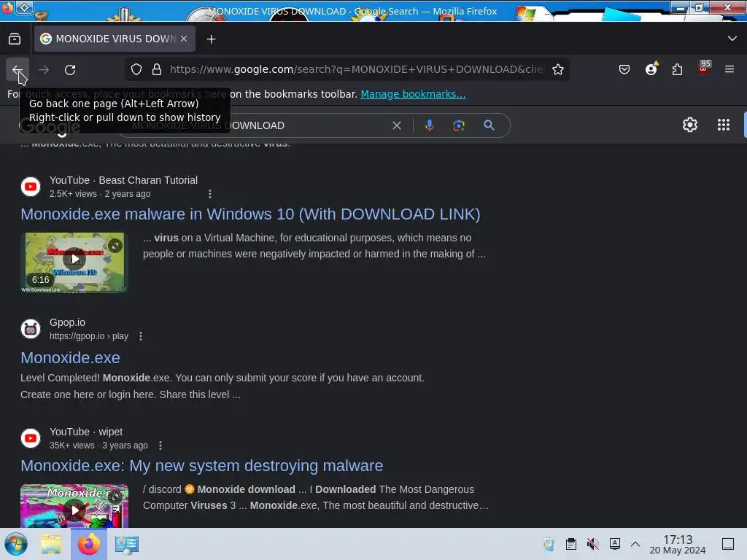Image resolution: width=747 pixels, height=560 pixels.
Task: Open options for the Gpop.io result
Action: (x=141, y=336)
